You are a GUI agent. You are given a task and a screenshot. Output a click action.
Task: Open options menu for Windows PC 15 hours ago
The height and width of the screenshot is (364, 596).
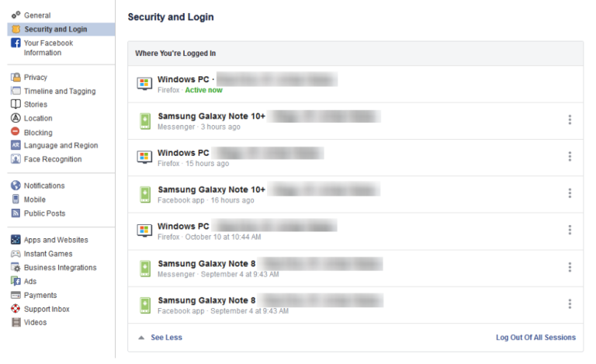[570, 157]
